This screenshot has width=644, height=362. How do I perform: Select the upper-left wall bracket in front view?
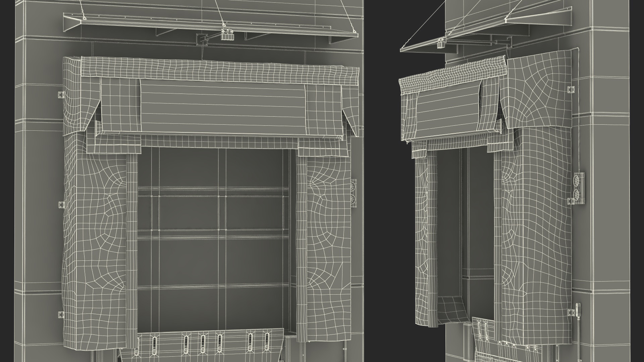[x=60, y=95]
